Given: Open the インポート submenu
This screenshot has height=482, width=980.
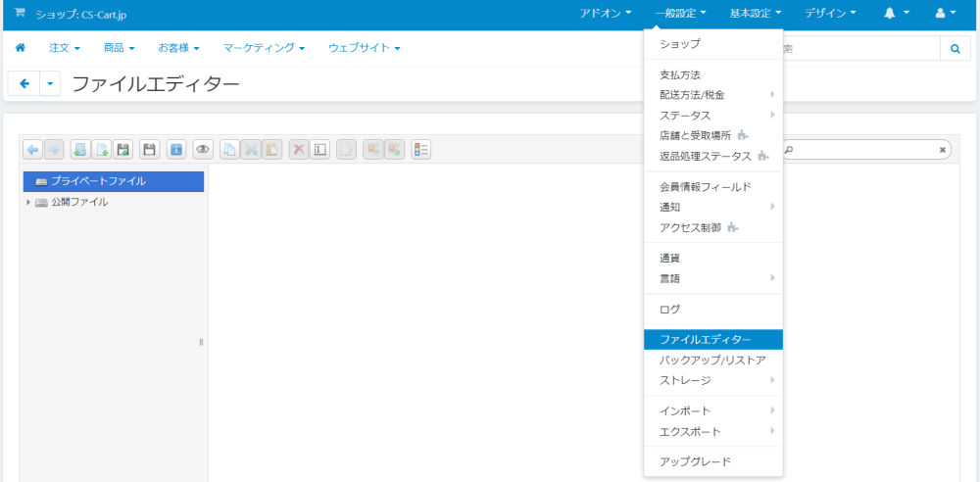Looking at the screenshot, I should pos(713,410).
